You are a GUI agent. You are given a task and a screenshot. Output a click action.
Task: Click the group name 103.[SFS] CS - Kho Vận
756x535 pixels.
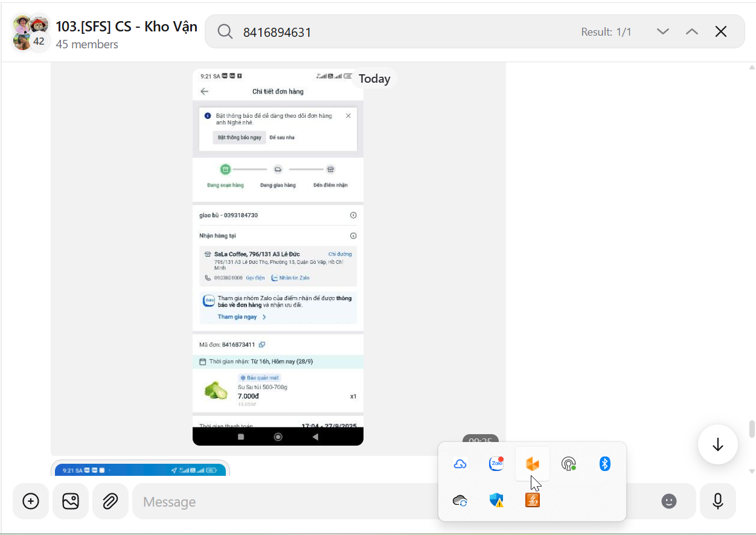pos(126,26)
